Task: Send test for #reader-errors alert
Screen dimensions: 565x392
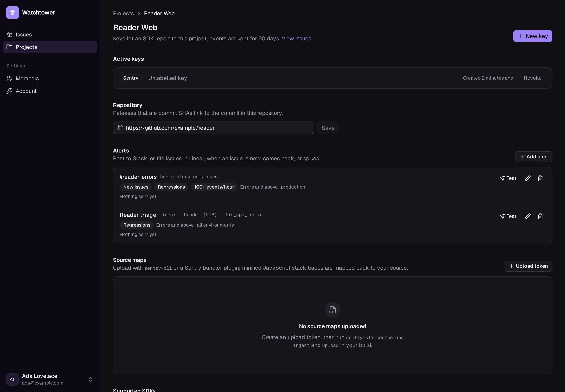Action: click(508, 179)
